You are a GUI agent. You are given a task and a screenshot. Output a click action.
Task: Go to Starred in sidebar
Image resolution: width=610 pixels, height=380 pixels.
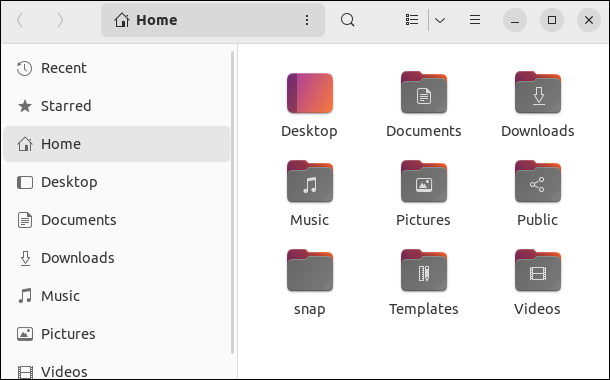pyautogui.click(x=117, y=106)
